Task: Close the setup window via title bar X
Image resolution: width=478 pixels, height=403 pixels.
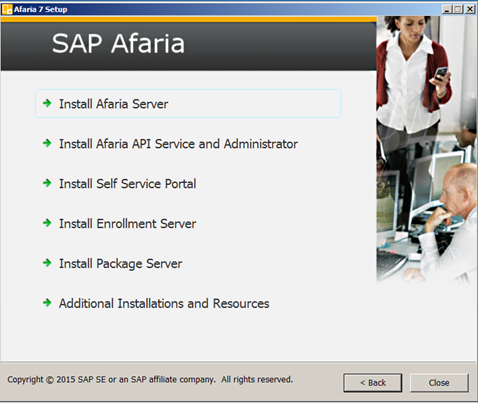Action: coord(470,9)
